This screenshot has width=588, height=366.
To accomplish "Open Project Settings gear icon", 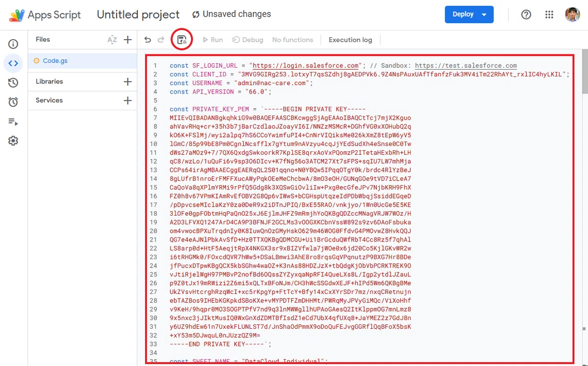I will click(x=13, y=141).
